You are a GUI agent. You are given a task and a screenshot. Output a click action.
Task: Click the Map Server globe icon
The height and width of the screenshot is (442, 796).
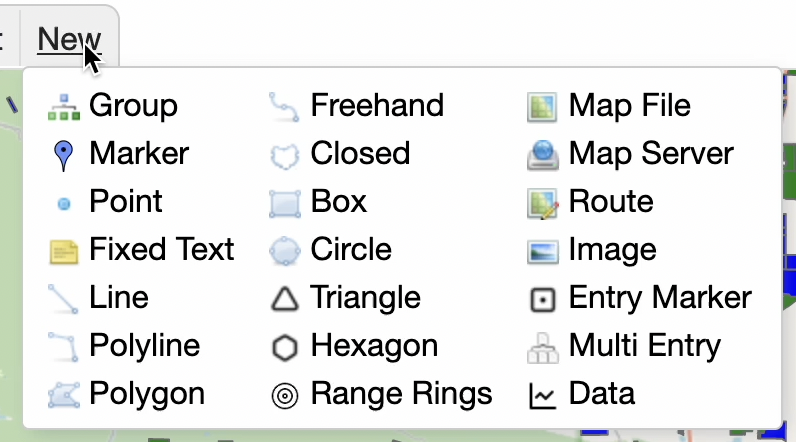542,154
